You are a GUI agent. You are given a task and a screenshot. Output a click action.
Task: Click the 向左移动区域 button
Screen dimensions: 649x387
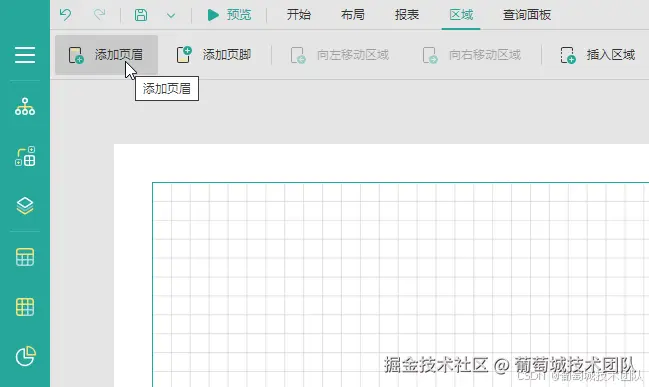pyautogui.click(x=340, y=55)
